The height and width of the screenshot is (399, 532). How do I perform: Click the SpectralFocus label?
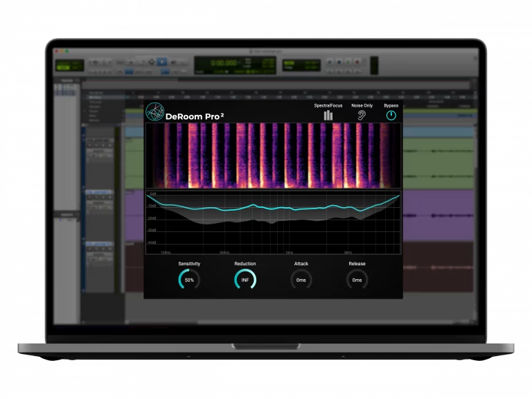click(x=328, y=105)
